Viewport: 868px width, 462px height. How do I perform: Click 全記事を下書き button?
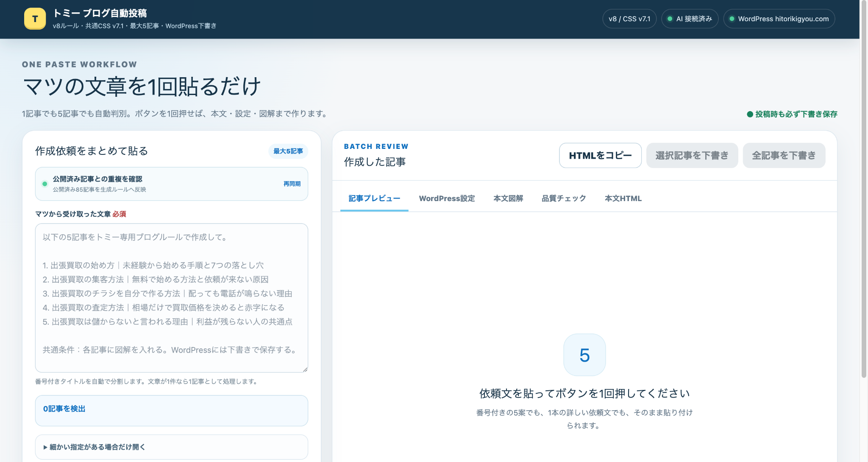784,155
